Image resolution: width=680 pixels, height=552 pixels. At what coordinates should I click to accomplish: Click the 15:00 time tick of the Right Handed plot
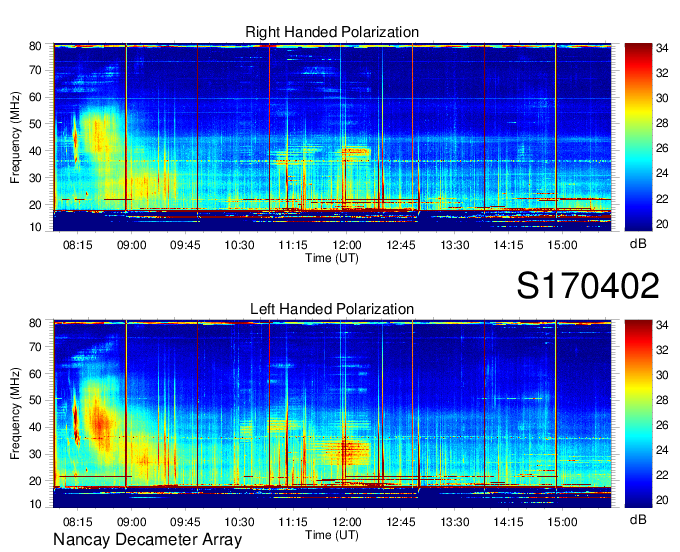coord(562,245)
